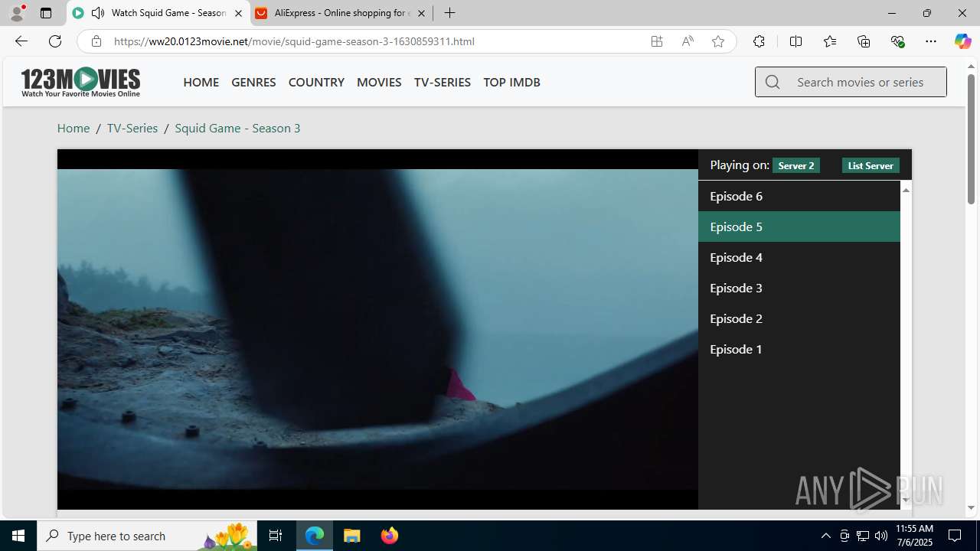Select Episode 2
980x551 pixels.
[x=799, y=318]
